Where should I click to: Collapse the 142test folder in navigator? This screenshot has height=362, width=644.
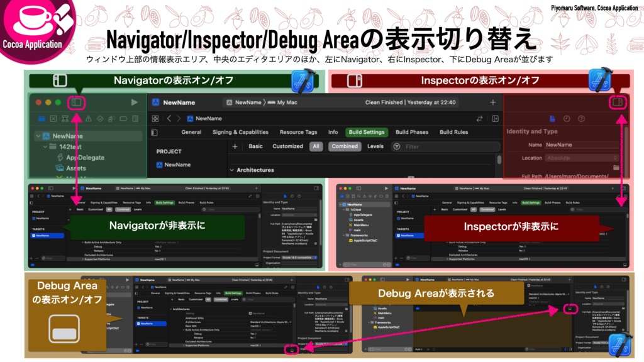45,146
